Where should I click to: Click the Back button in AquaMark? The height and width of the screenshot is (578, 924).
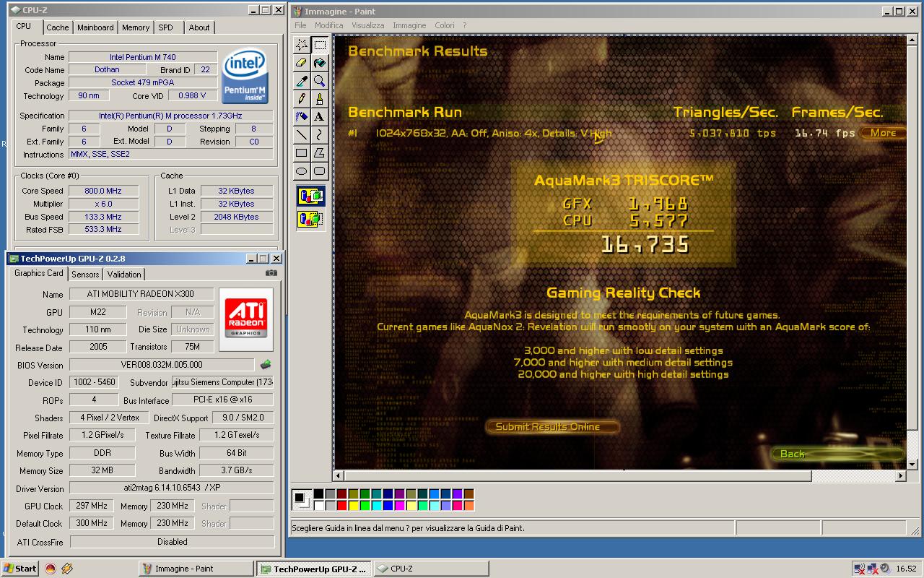837,454
